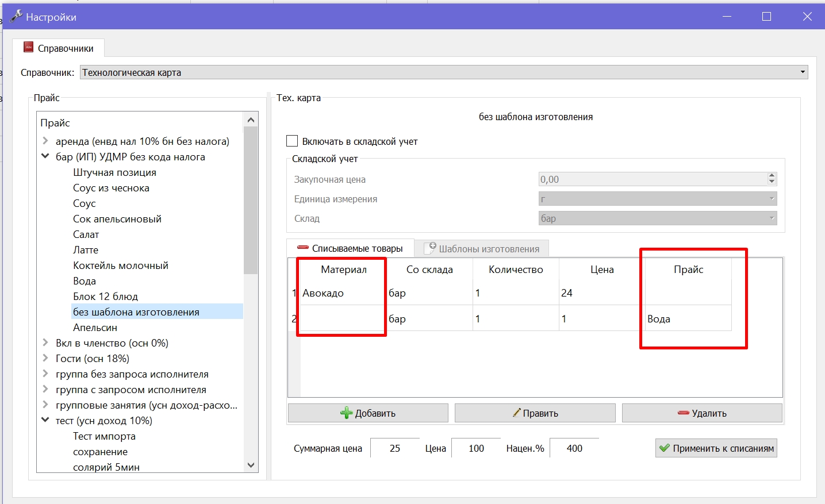This screenshot has width=825, height=504.
Task: Click the red minus icon on Удалить
Action: click(684, 413)
